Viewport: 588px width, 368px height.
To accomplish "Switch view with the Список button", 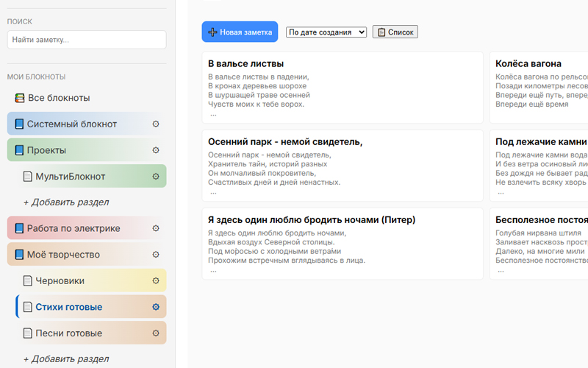I will (395, 32).
